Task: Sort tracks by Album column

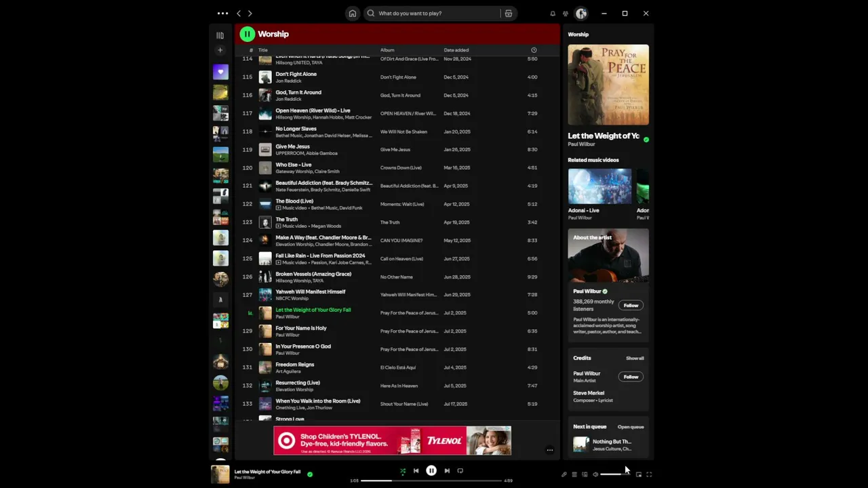Action: 387,50
